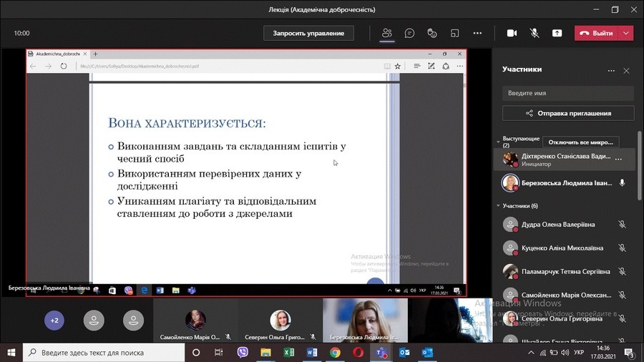Open more options in Участники panel header

611,71
